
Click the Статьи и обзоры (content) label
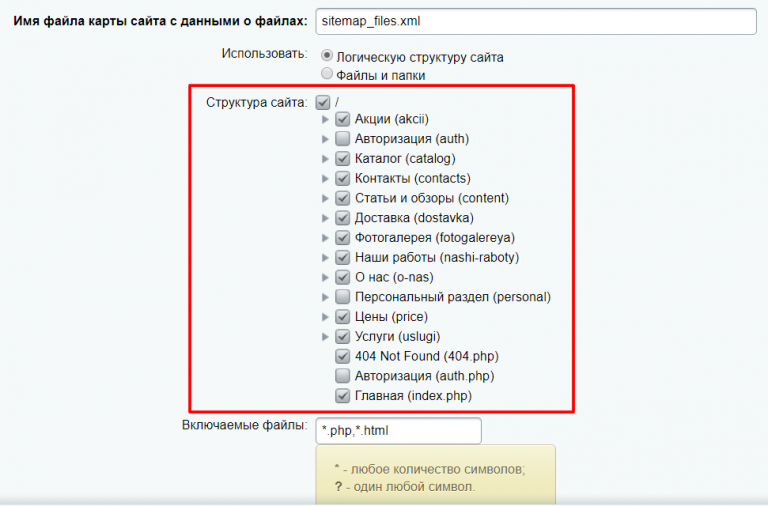432,198
